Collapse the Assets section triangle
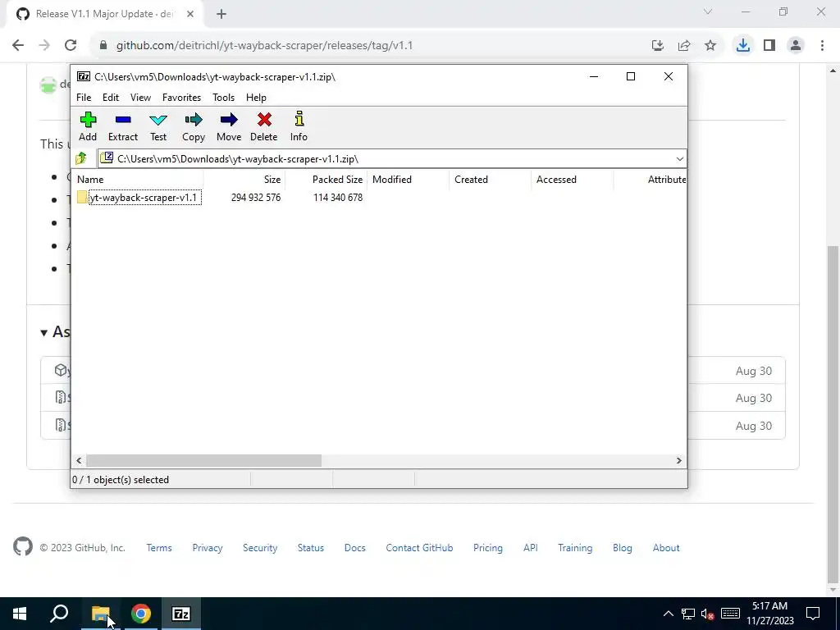840x630 pixels. point(44,333)
